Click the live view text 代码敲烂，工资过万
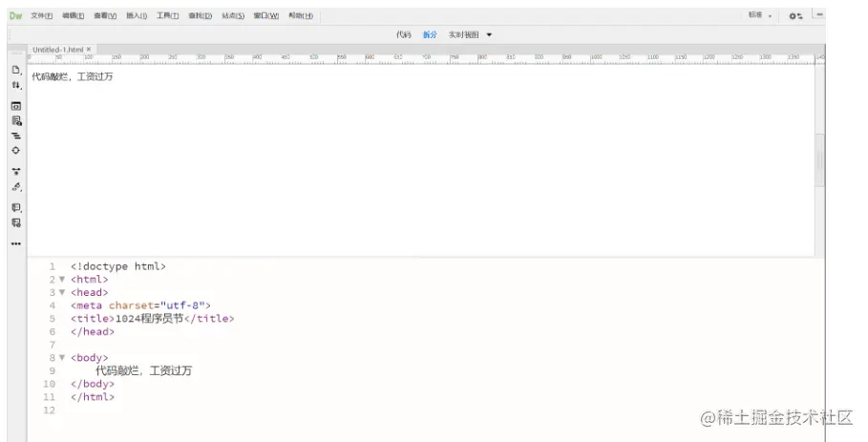The image size is (868, 442). (72, 77)
